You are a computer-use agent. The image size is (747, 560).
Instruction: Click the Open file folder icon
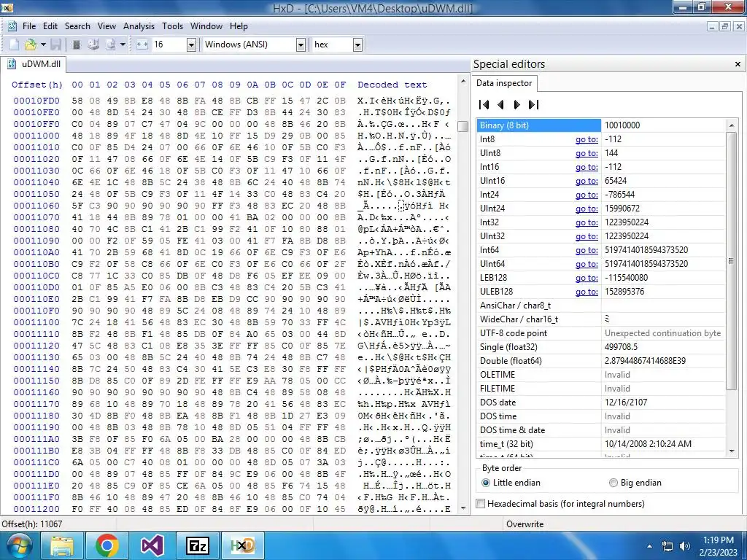30,44
